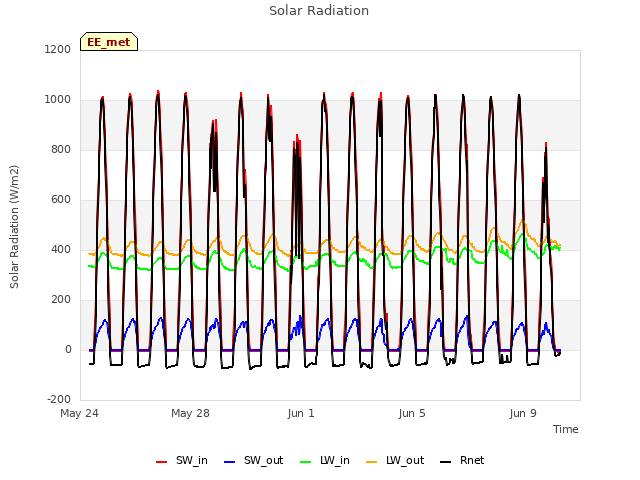Click the Jun 9 x-axis label

pyautogui.click(x=523, y=413)
